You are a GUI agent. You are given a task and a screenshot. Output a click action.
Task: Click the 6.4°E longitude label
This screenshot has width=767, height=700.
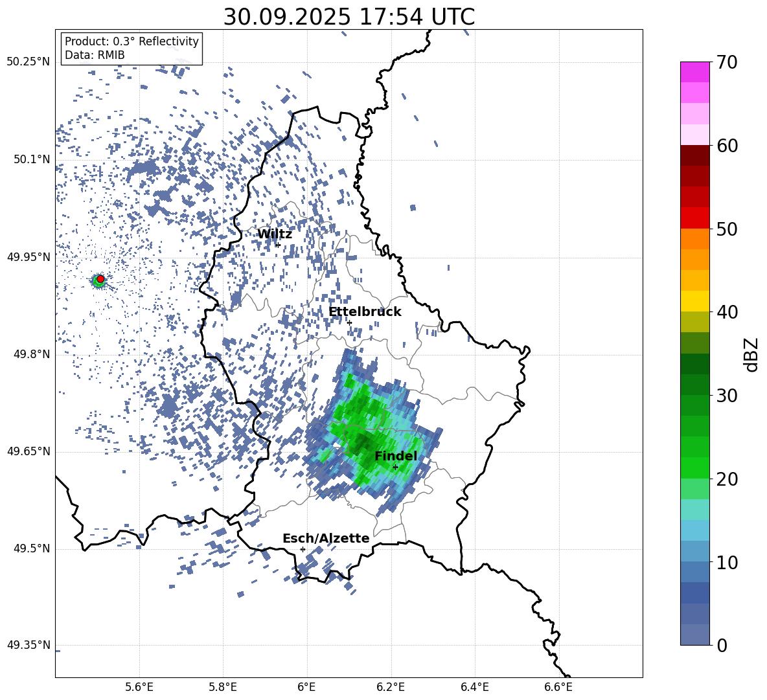[x=474, y=687]
